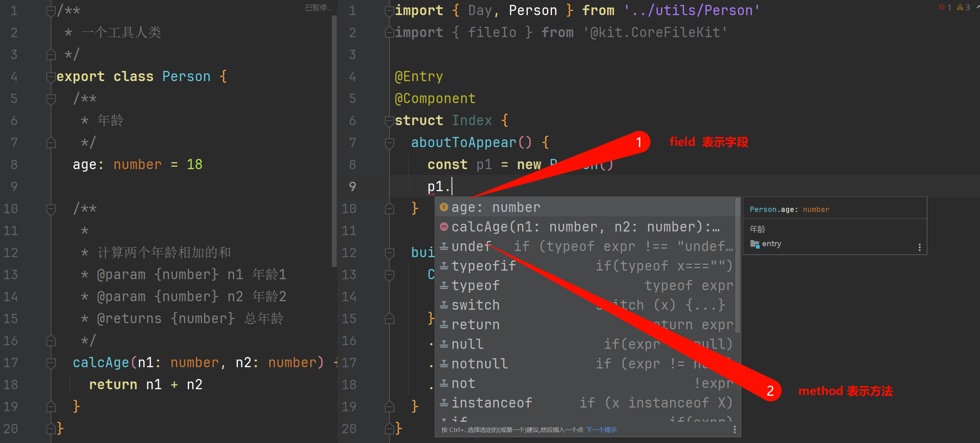Screen dimensions: 980x443
Task: Collapse the calcAge method in left editor
Action: pyautogui.click(x=51, y=362)
